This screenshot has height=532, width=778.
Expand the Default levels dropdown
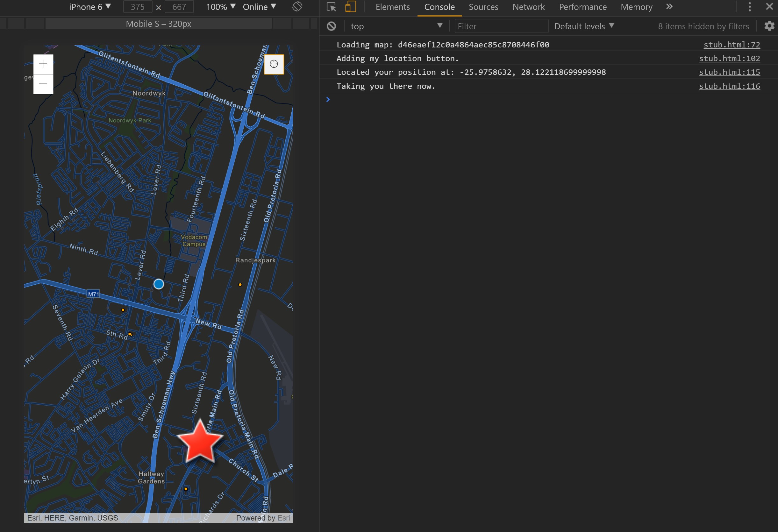584,26
